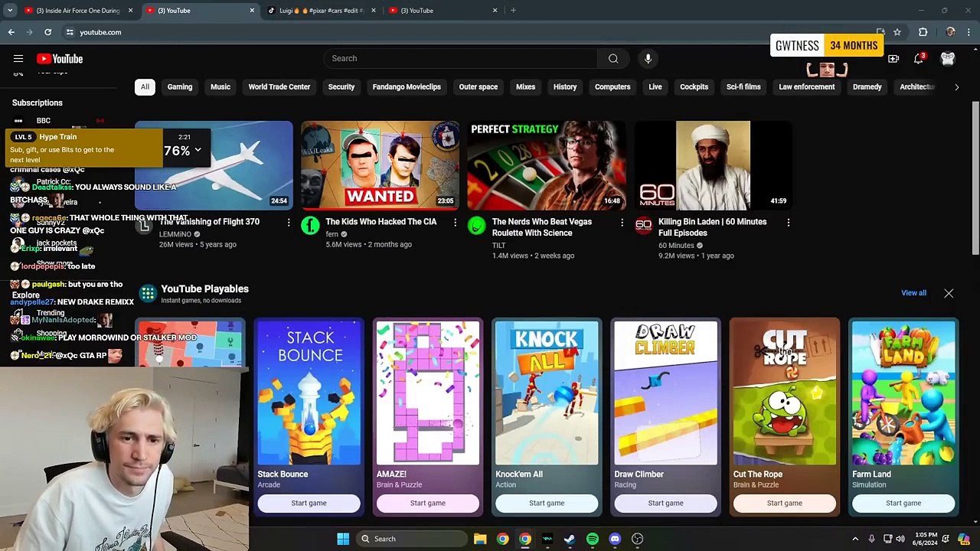Viewport: 980px width, 551px height.
Task: Click the search magnifier button
Action: (613, 58)
